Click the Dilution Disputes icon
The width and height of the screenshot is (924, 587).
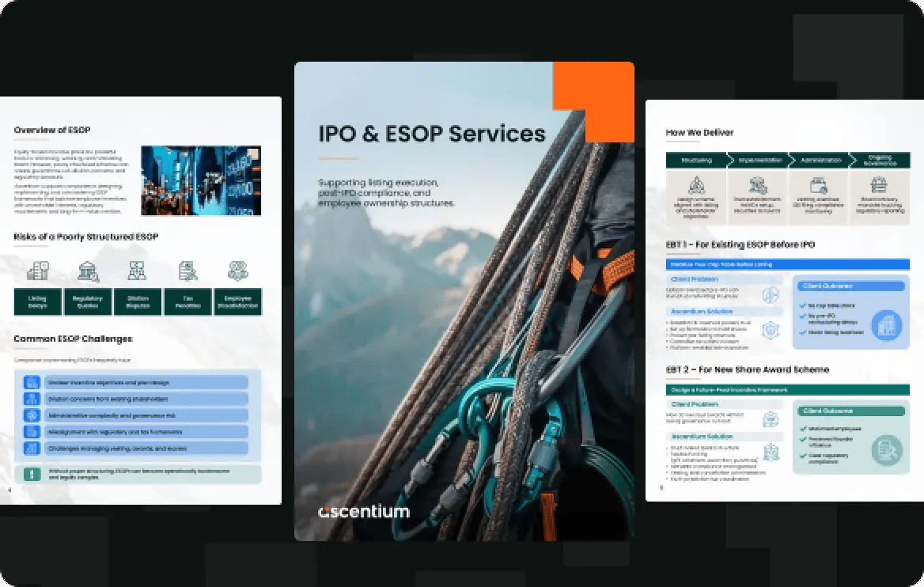pos(138,271)
